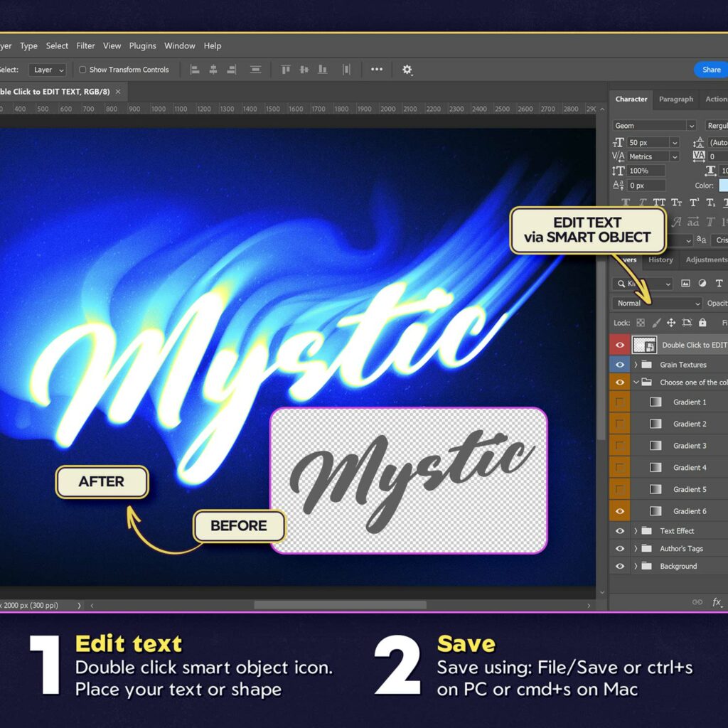This screenshot has width=728, height=728.
Task: Hide the Grain Textures layer
Action: [x=619, y=364]
